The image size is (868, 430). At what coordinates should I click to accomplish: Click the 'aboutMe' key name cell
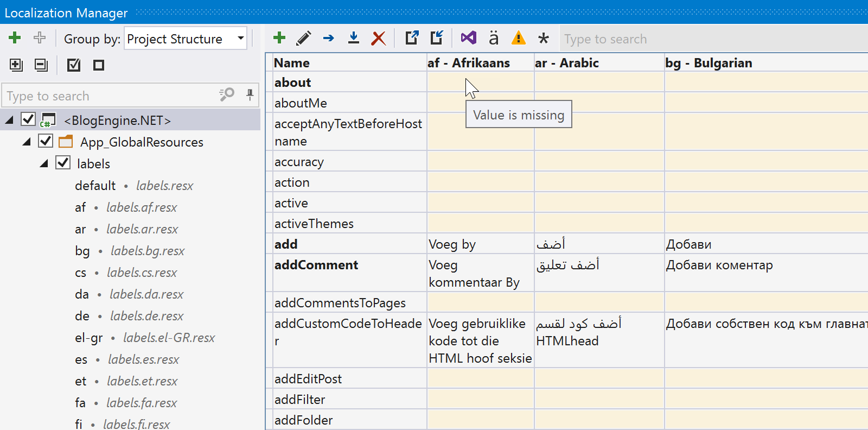(349, 103)
